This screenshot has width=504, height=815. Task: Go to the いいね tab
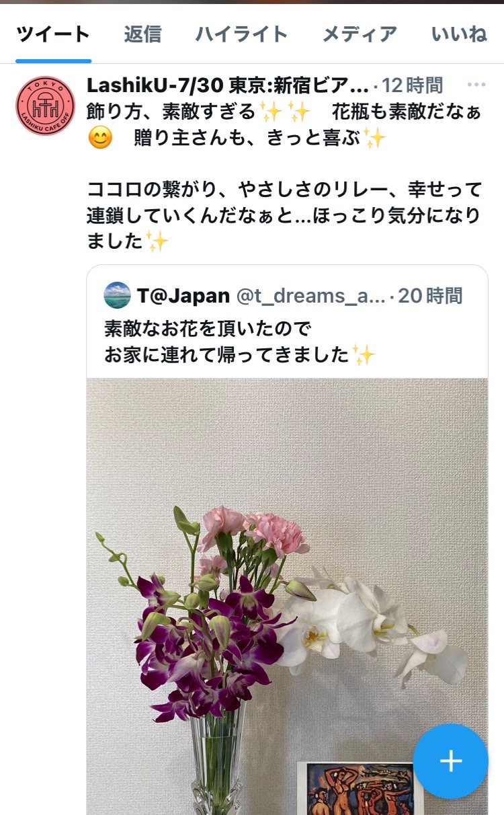459,34
